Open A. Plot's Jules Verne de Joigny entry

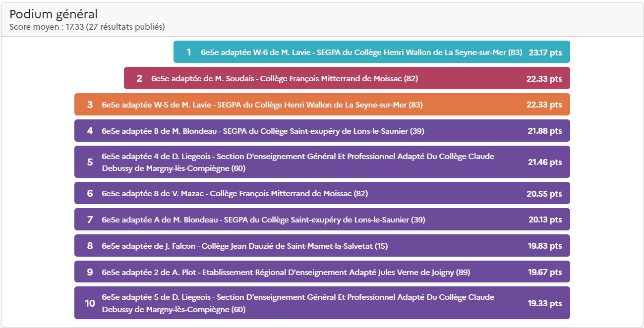click(x=286, y=272)
